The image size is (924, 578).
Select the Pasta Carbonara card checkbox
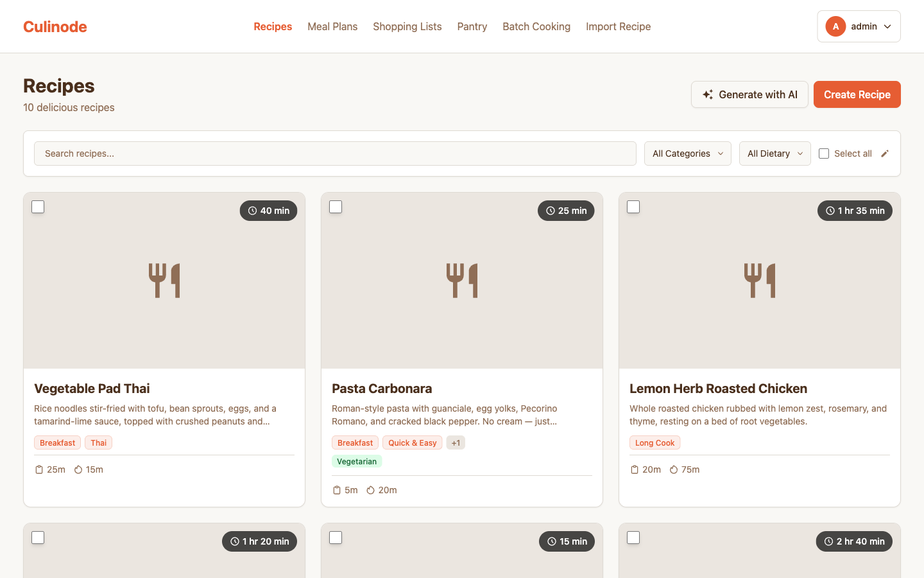336,206
